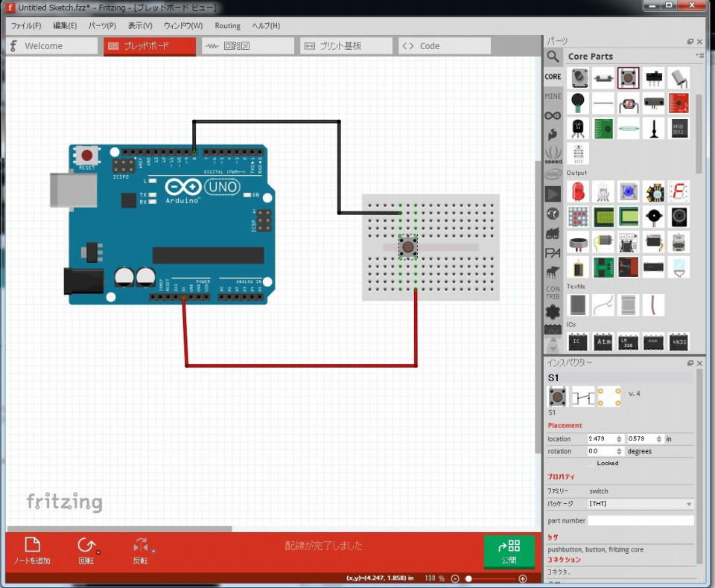Open the CONTRIB parts bin

553,293
